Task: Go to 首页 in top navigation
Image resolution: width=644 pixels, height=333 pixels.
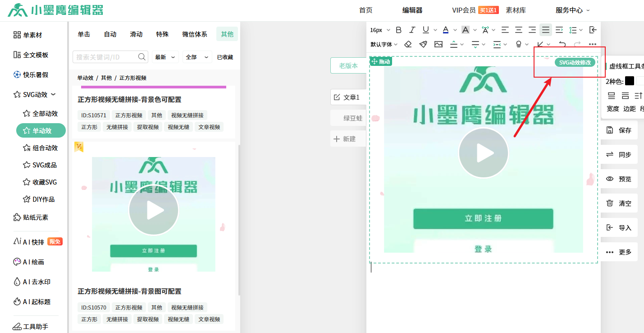Action: pos(366,10)
